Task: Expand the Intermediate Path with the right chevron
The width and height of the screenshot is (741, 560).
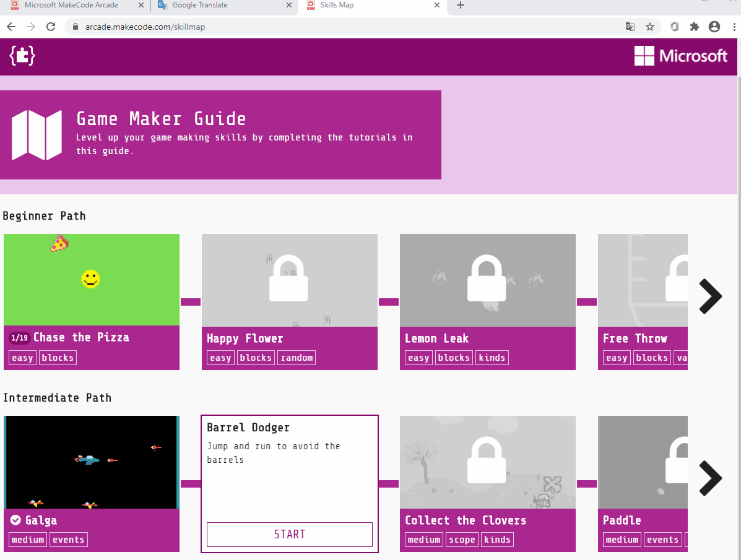Action: click(x=711, y=478)
